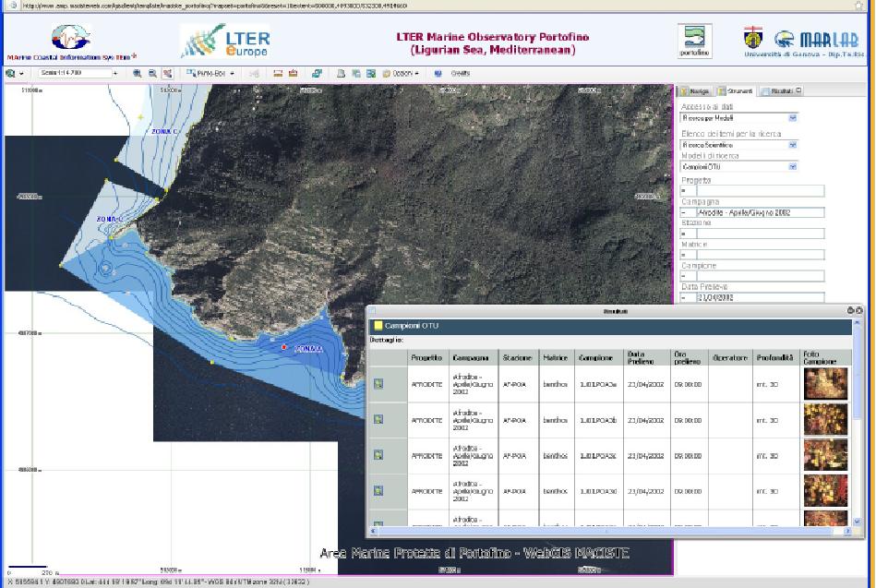The image size is (876, 588).
Task: Open the Modelli di ricerca dropdown
Action: [793, 167]
